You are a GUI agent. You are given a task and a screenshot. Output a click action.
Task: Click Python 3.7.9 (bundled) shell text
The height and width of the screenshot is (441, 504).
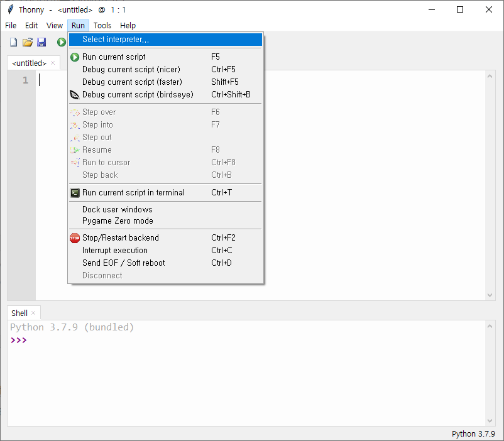coord(72,327)
